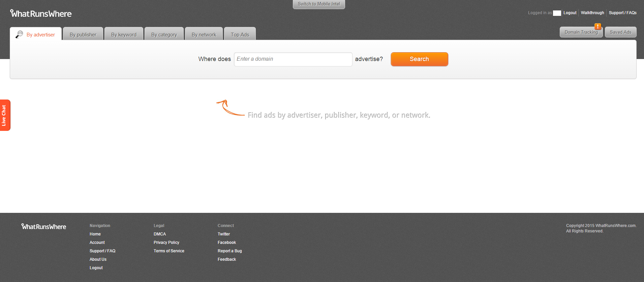Select the By advertiser tab
The image size is (644, 282).
click(x=36, y=34)
